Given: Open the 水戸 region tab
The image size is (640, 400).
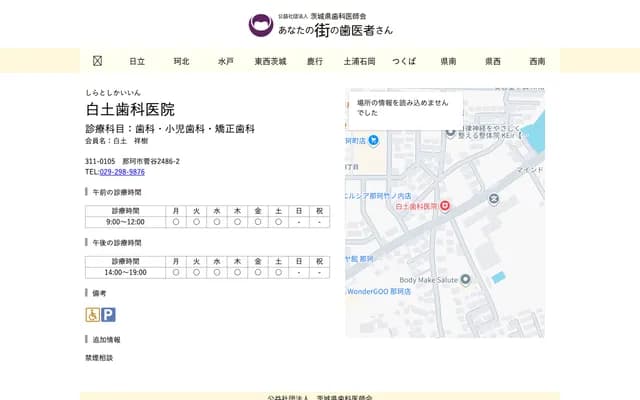Looking at the screenshot, I should (x=226, y=61).
